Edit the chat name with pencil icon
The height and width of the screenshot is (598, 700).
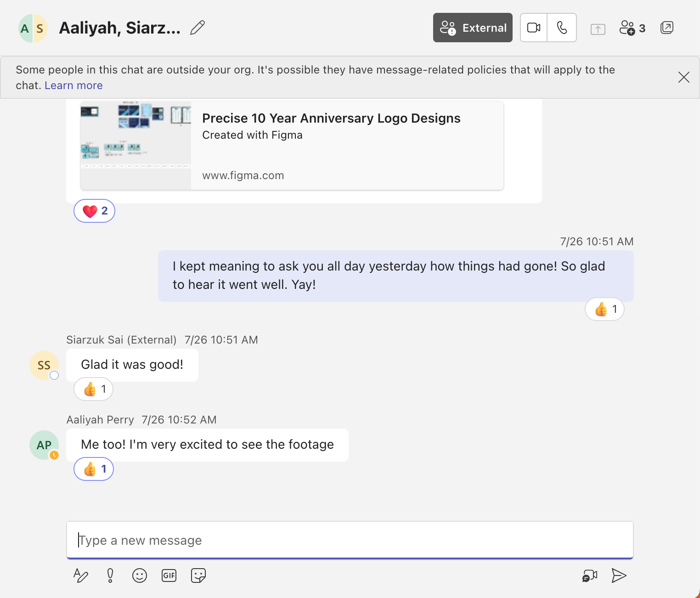pos(197,28)
